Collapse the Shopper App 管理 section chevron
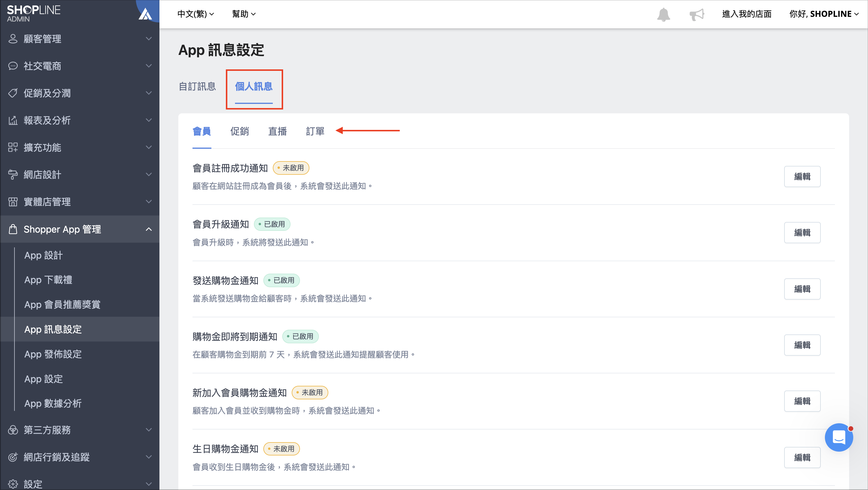Viewport: 868px width, 490px height. pyautogui.click(x=149, y=229)
